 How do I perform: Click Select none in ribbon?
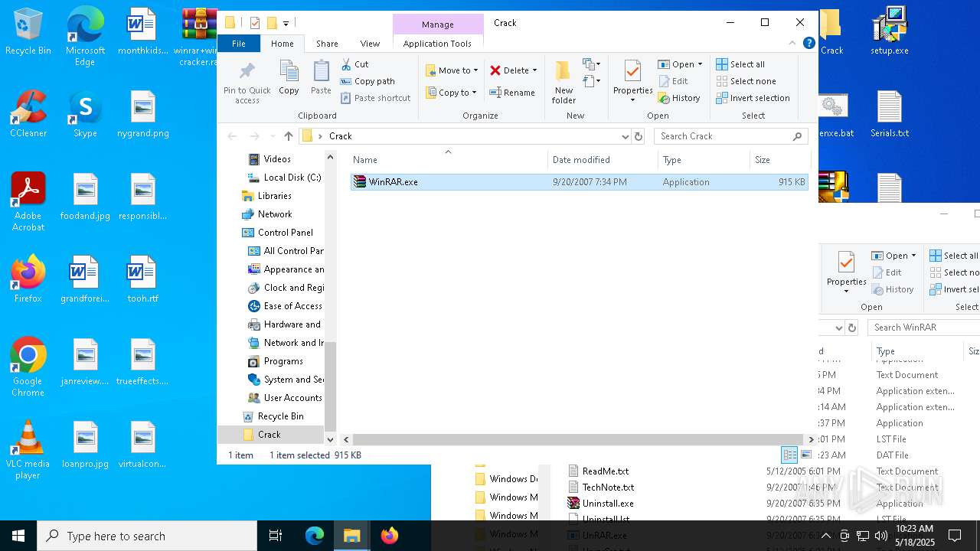pyautogui.click(x=746, y=81)
